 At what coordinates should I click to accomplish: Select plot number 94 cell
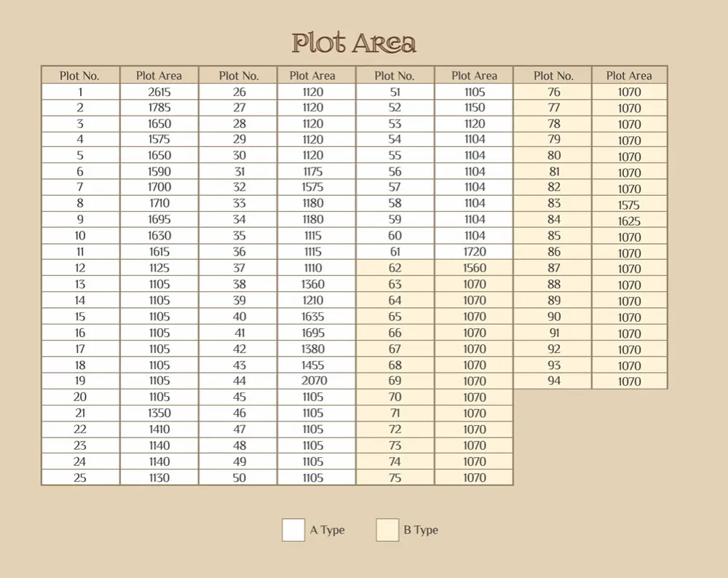tap(554, 381)
